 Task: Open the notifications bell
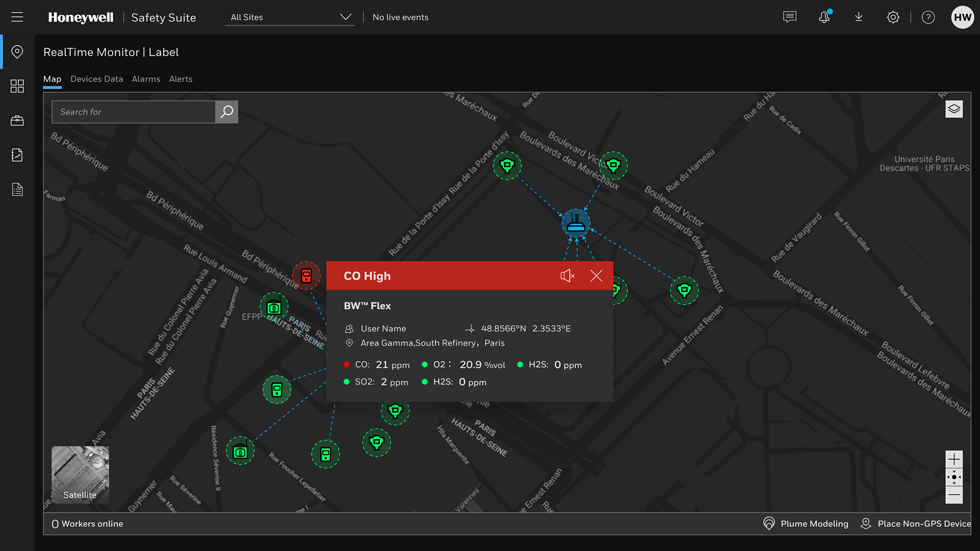(824, 17)
